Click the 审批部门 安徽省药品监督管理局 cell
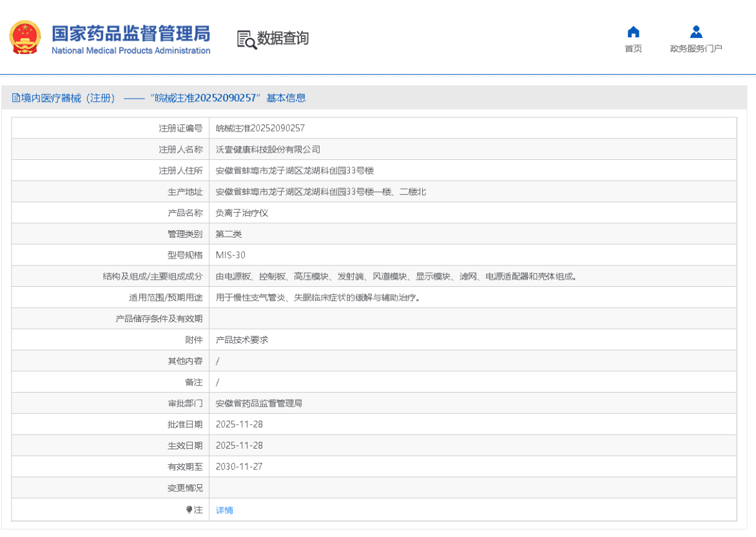Viewport: 756px width, 537px height. coord(258,403)
